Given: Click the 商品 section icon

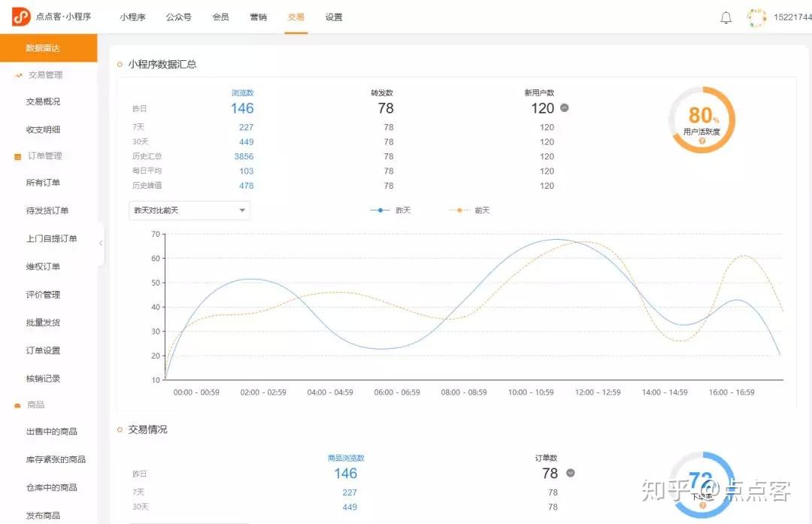Looking at the screenshot, I should pyautogui.click(x=17, y=405).
